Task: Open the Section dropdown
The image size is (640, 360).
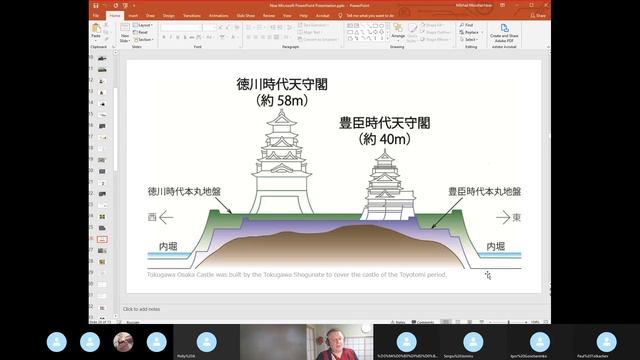Action: (x=143, y=40)
